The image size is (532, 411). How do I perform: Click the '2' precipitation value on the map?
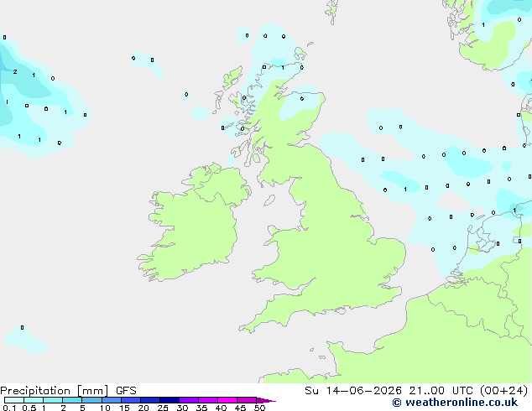click(x=15, y=71)
